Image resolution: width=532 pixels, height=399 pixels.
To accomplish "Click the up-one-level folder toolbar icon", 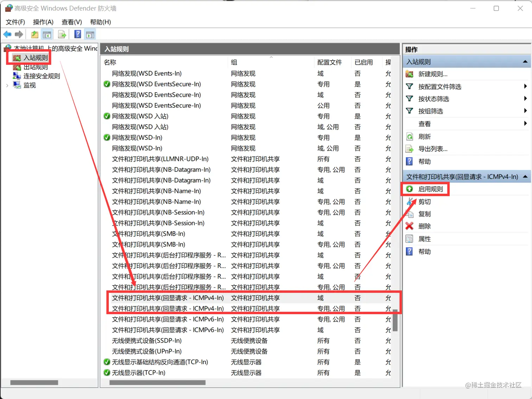I will 34,35.
